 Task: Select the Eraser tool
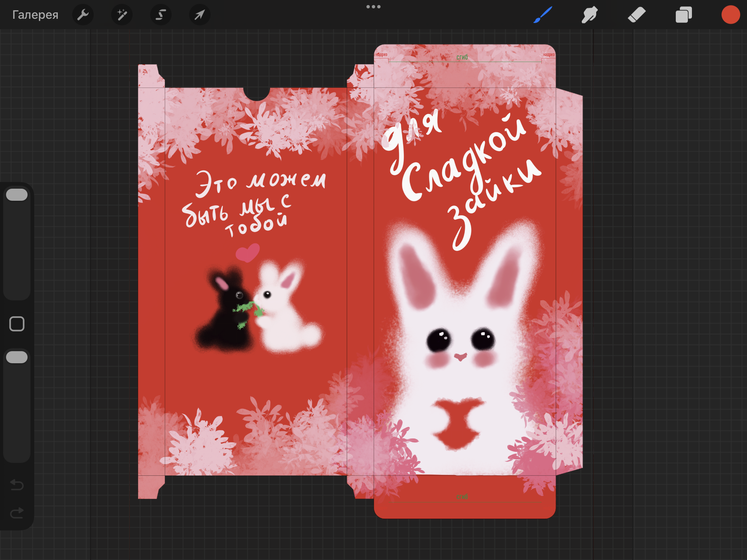(636, 15)
